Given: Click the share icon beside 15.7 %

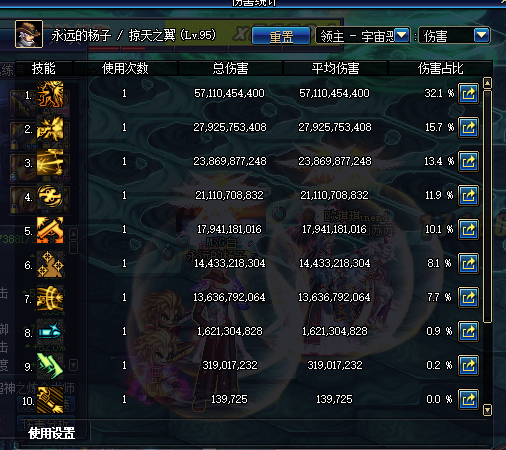Looking at the screenshot, I should coord(468,127).
